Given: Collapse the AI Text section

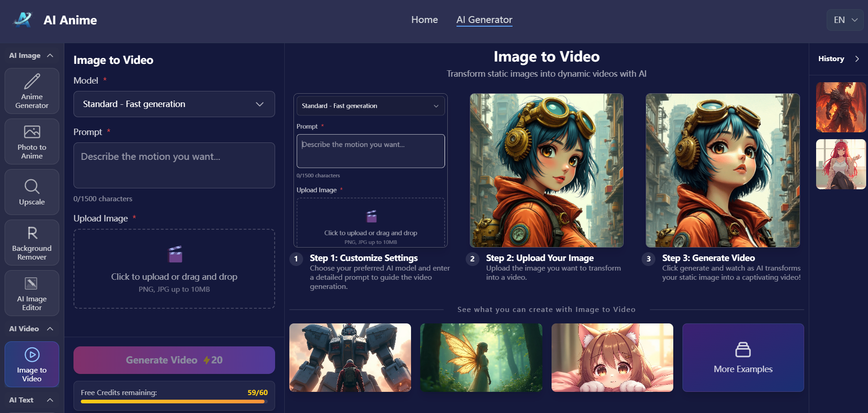Looking at the screenshot, I should pyautogui.click(x=50, y=400).
